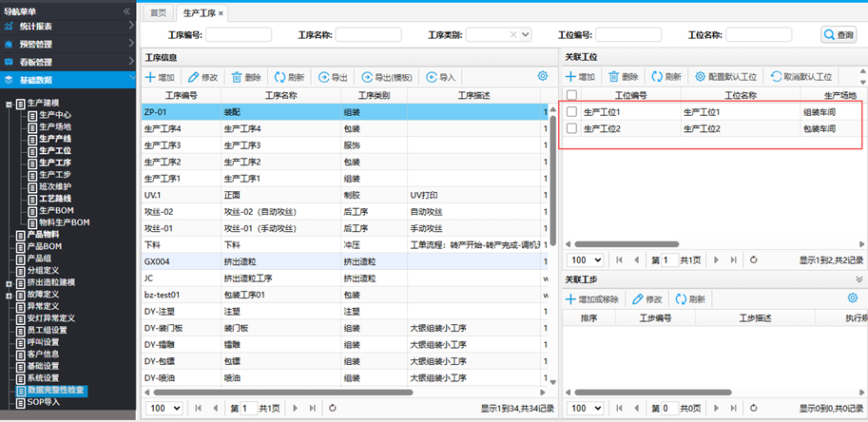Collapse the 导航菜单 sidebar
Image resolution: width=868 pixels, height=422 pixels.
point(126,10)
